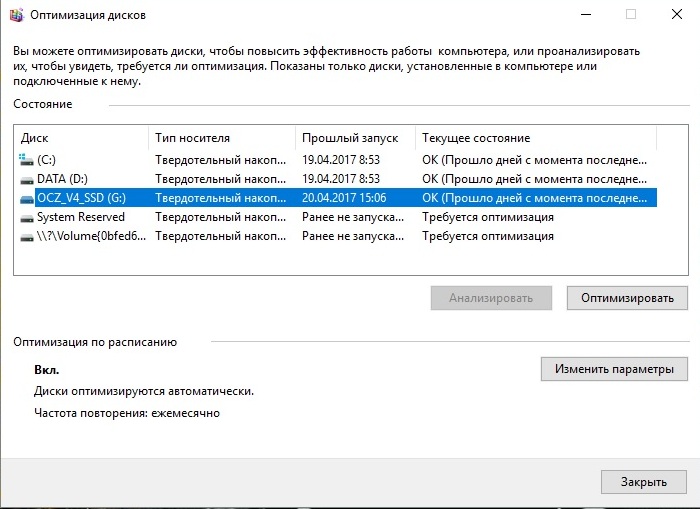Click the Текущее состояние column header
Screen dimensions: 700x509
(x=536, y=138)
